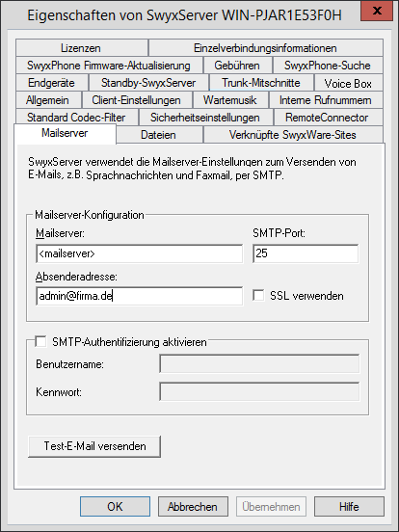This screenshot has width=399, height=532.
Task: Confirm dialog with OK button
Action: pos(115,507)
